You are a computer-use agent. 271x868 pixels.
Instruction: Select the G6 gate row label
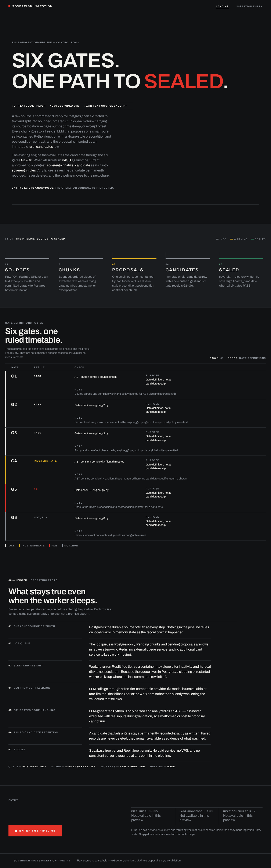[x=14, y=518]
